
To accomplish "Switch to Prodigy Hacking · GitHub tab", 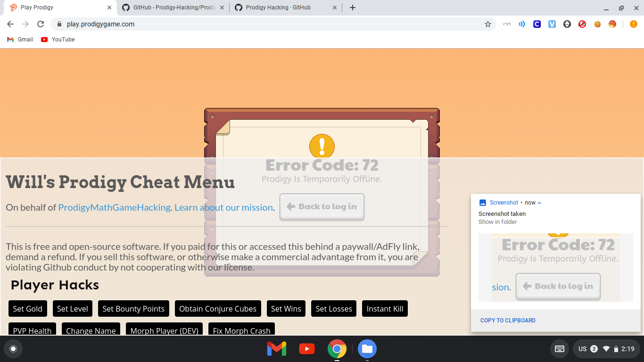I will pyautogui.click(x=286, y=8).
